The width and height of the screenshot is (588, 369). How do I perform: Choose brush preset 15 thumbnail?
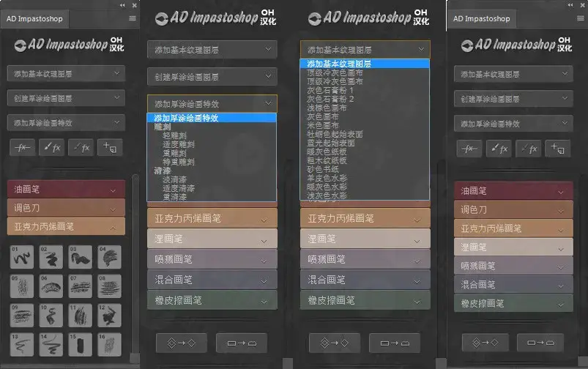(81, 345)
